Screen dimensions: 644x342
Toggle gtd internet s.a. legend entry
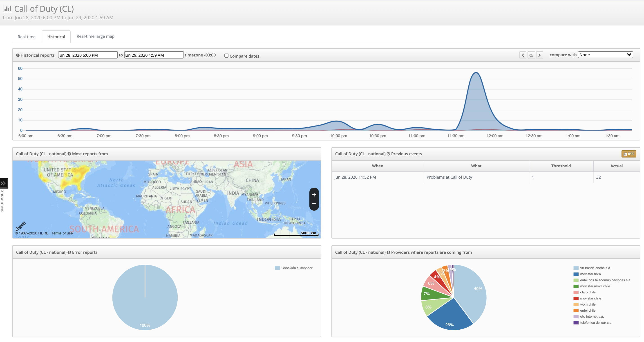click(588, 317)
